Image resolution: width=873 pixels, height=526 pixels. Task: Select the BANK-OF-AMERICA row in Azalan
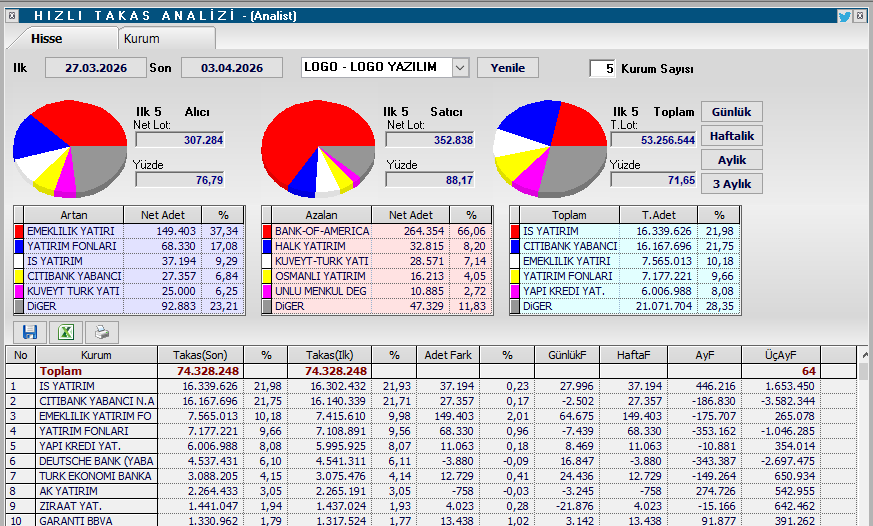pos(377,231)
